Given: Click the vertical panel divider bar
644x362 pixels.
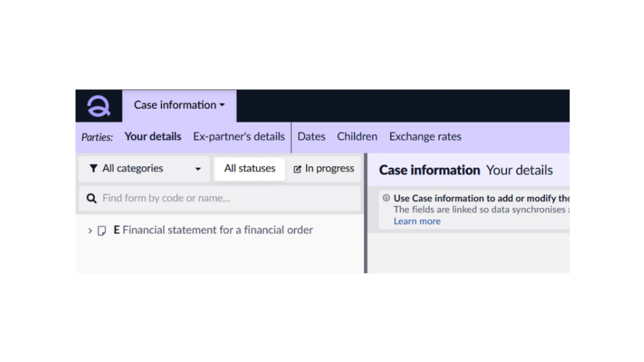Looking at the screenshot, I should (365, 213).
